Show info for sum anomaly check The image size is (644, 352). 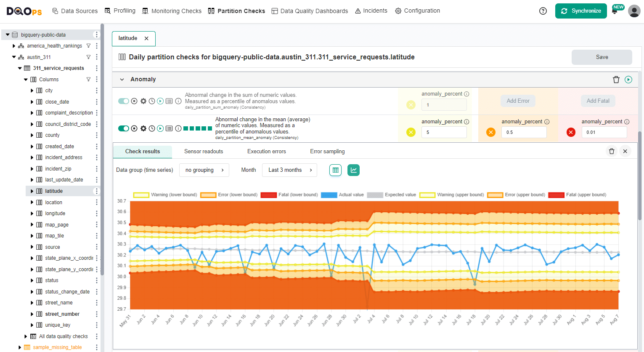pos(178,101)
